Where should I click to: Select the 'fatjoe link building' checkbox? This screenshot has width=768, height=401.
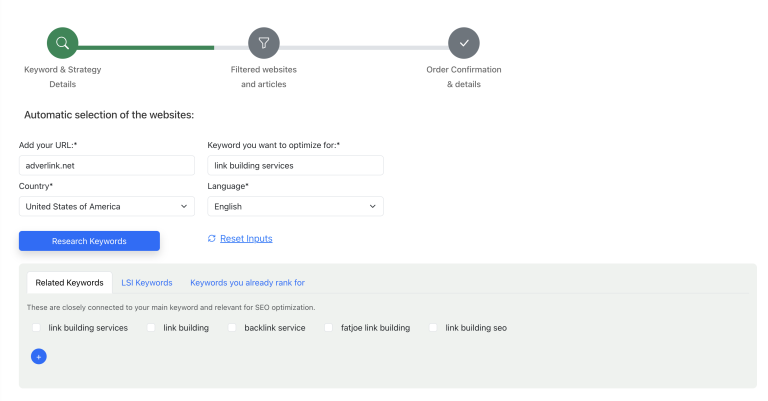329,328
